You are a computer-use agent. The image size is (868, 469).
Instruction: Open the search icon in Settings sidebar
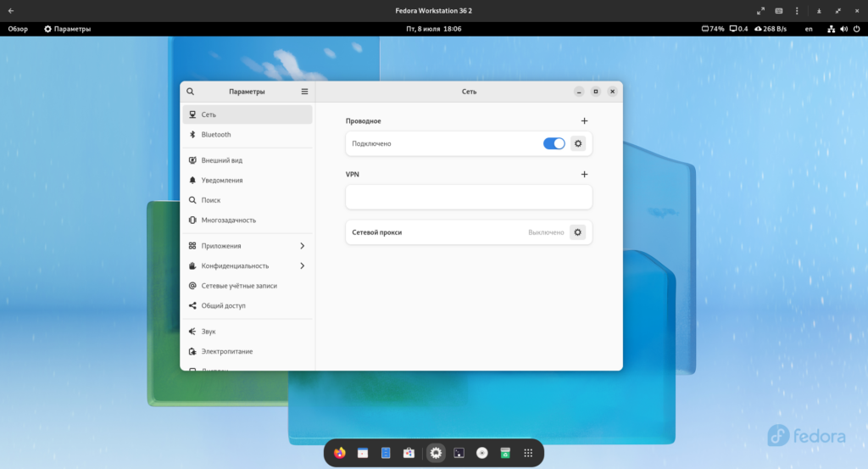click(x=191, y=92)
